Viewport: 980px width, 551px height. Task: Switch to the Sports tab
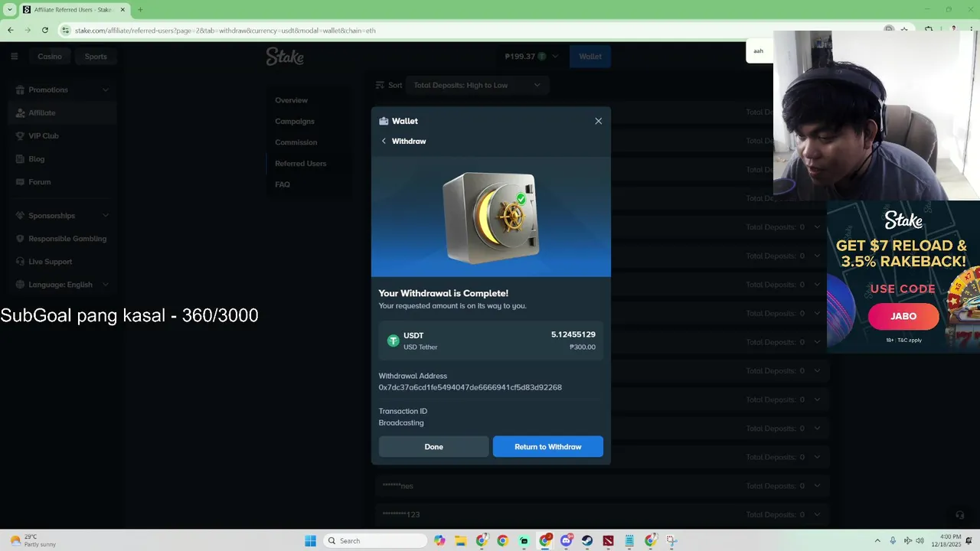point(96,56)
